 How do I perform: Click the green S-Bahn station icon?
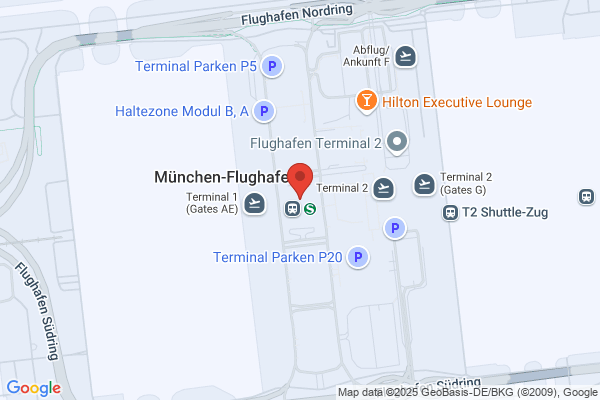tap(310, 209)
